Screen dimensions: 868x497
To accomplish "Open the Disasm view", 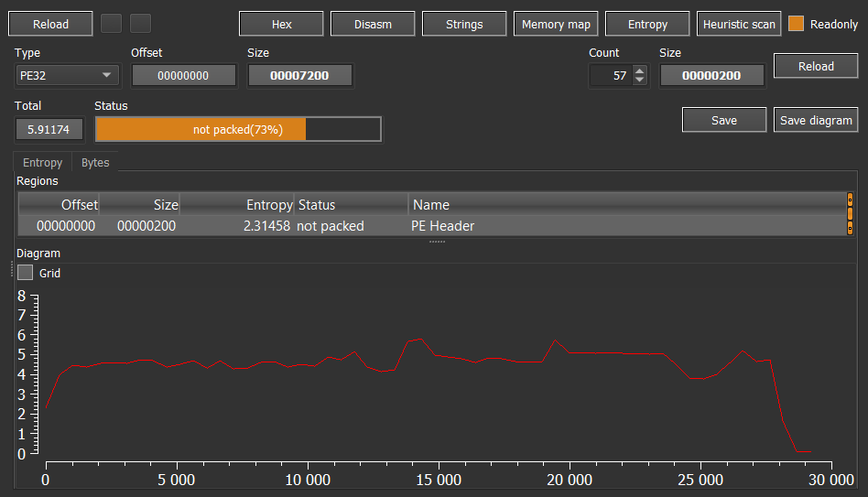I will [x=373, y=24].
